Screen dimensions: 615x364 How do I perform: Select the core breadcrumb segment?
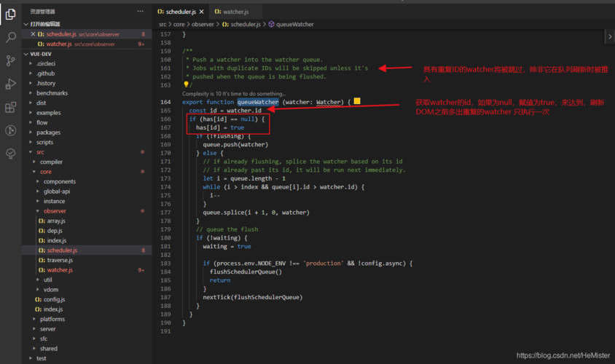[179, 24]
